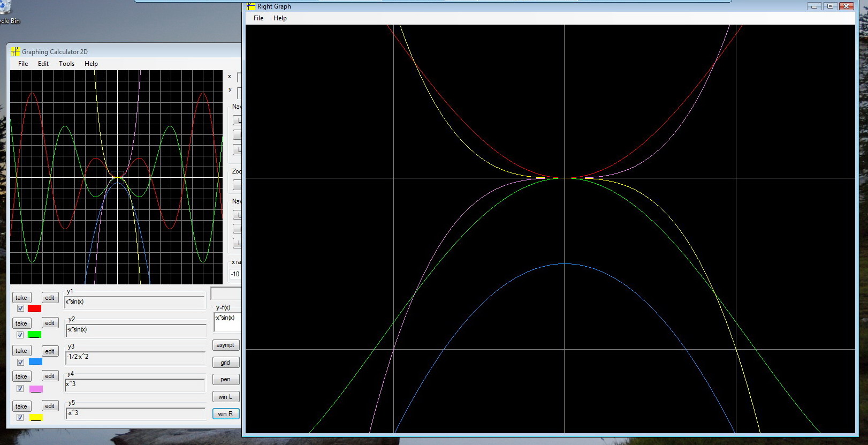Open File menu in Right Graph window
The width and height of the screenshot is (868, 445).
pyautogui.click(x=258, y=18)
